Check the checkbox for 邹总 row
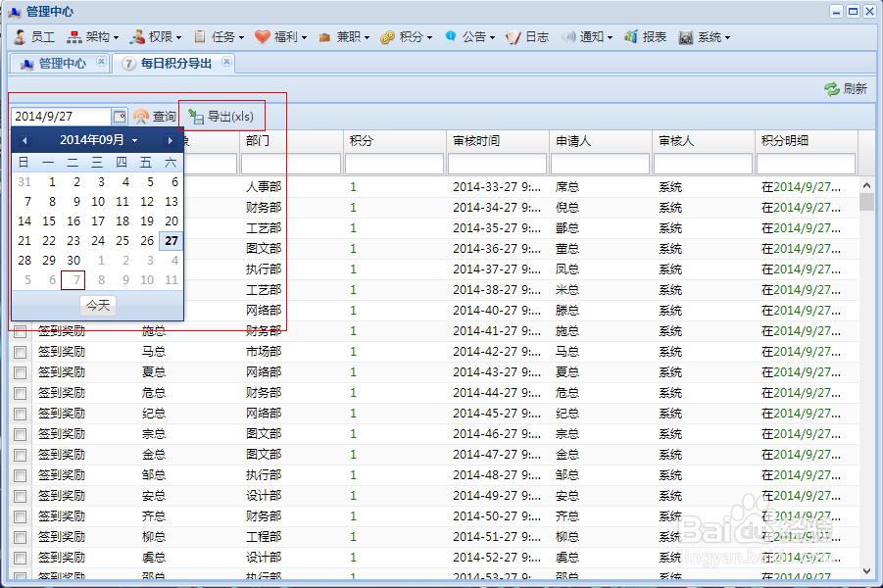The image size is (883, 588). click(21, 476)
